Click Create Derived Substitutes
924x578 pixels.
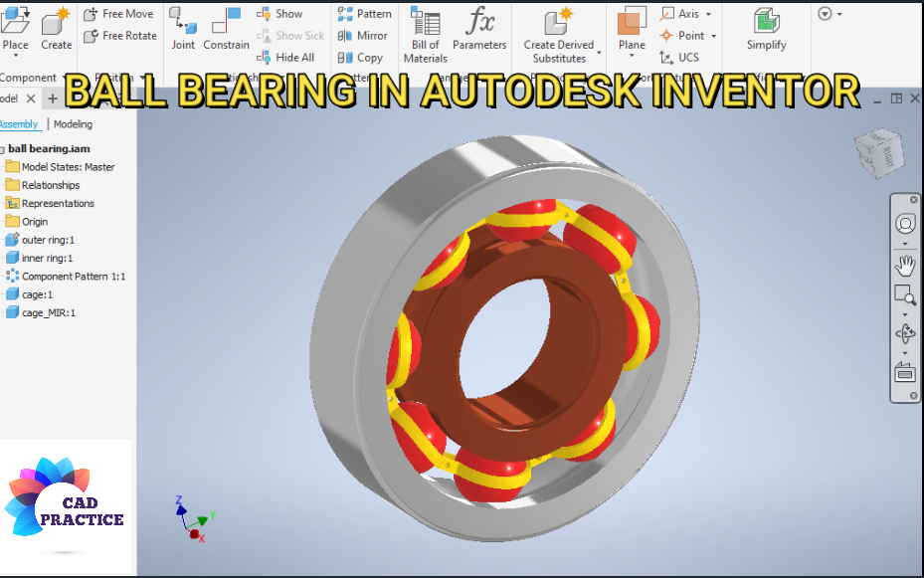(x=559, y=34)
